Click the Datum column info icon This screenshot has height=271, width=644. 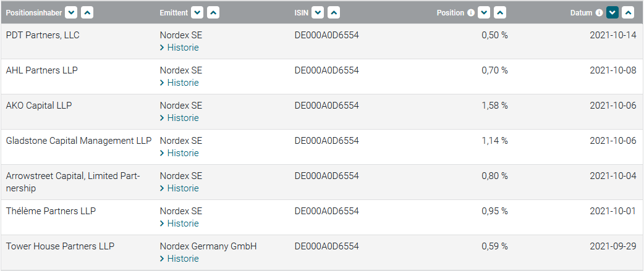[x=599, y=12]
